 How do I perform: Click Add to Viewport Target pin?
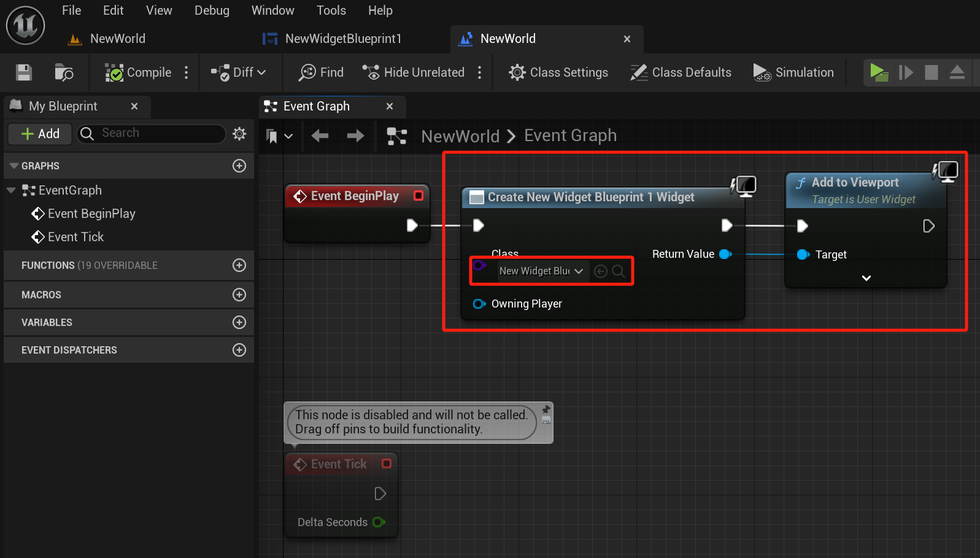[803, 254]
